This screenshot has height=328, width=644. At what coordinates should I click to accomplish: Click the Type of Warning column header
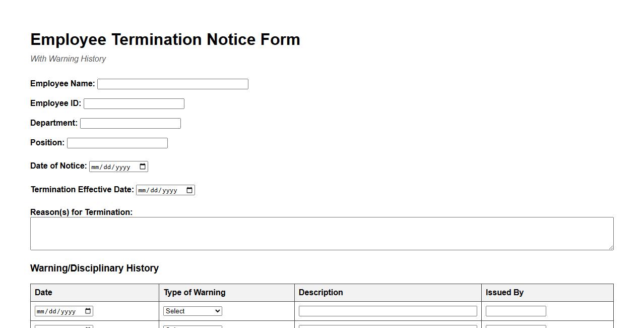(x=194, y=292)
